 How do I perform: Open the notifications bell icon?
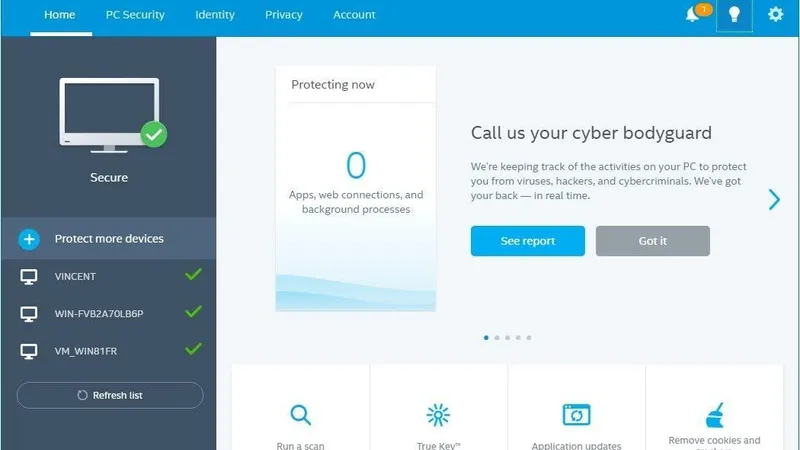point(692,14)
